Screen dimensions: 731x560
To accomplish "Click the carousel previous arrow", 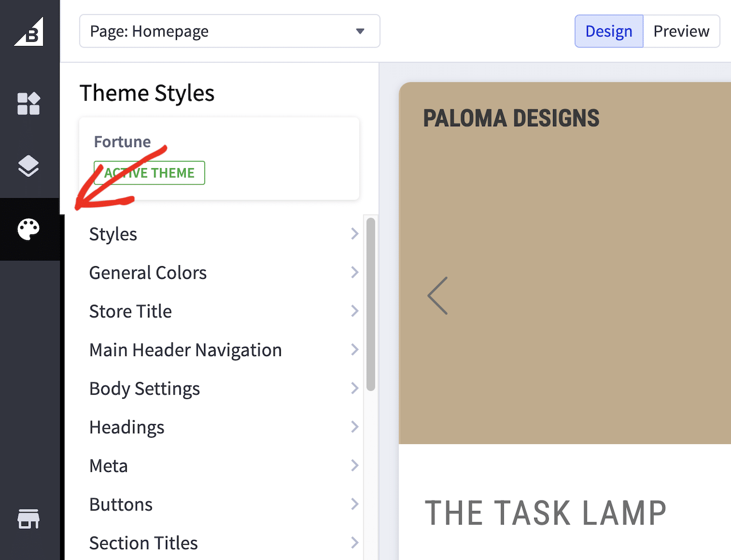I will [x=438, y=295].
